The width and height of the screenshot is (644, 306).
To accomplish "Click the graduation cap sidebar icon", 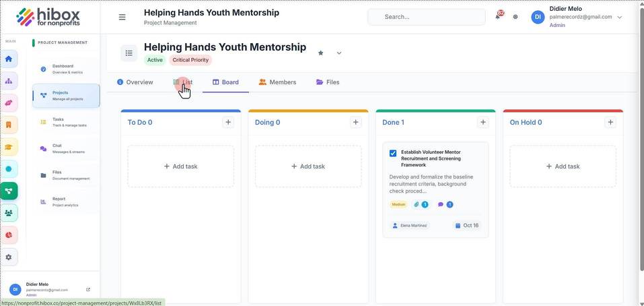I will (x=9, y=147).
